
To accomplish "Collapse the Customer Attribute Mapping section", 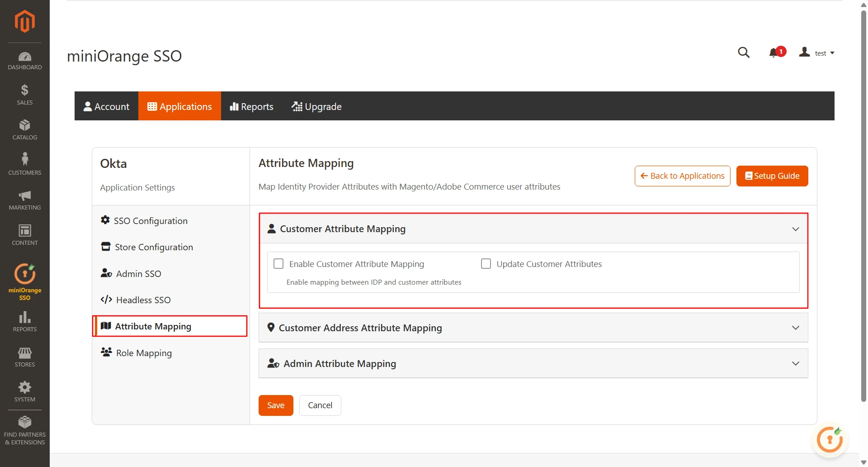I will click(795, 229).
